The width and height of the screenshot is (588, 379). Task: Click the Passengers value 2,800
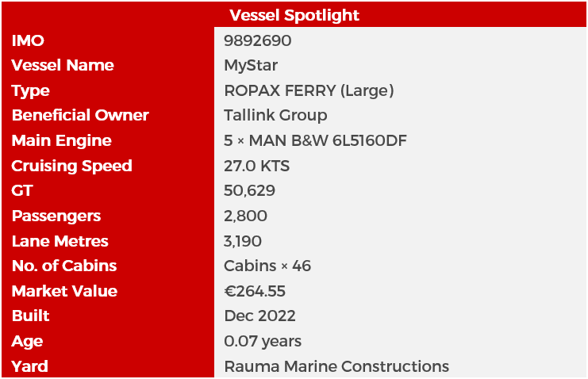pyautogui.click(x=246, y=216)
